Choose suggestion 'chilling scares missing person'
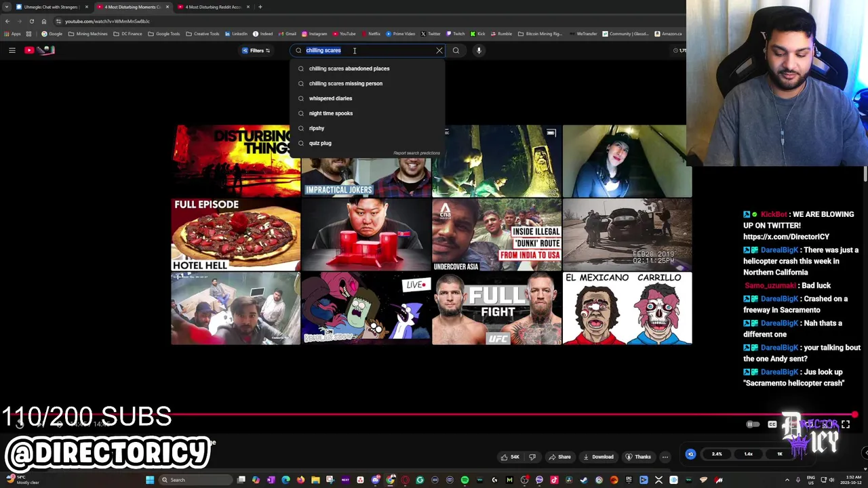Image resolution: width=868 pixels, height=488 pixels. pyautogui.click(x=368, y=83)
